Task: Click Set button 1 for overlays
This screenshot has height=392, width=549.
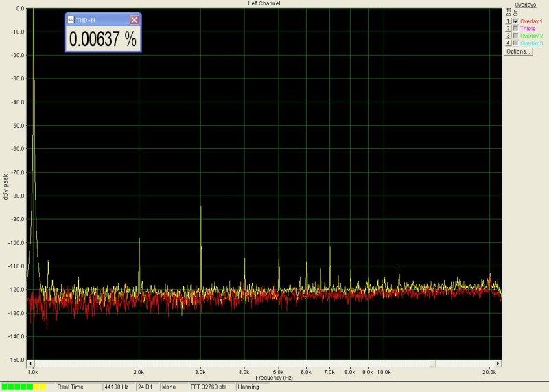Action: [509, 21]
